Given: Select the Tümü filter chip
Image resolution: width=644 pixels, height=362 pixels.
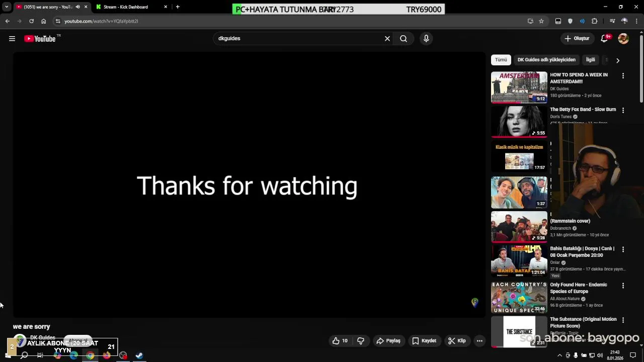Looking at the screenshot, I should pyautogui.click(x=501, y=60).
